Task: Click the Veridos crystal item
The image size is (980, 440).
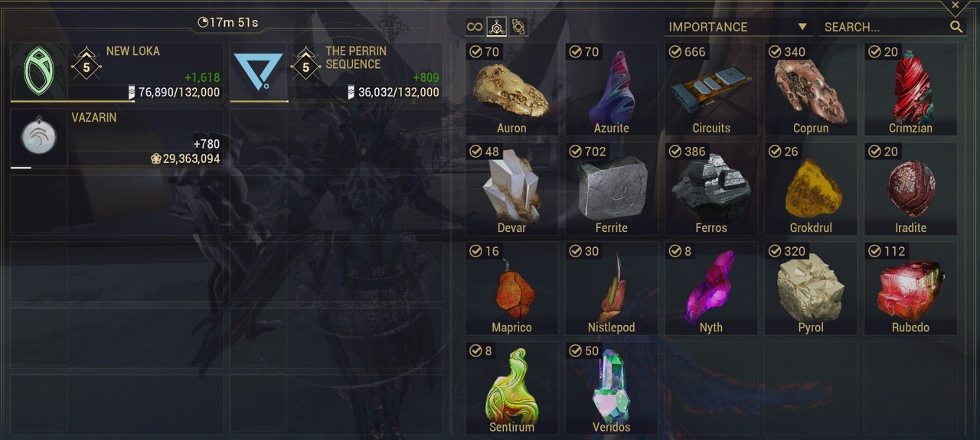Action: 611,388
